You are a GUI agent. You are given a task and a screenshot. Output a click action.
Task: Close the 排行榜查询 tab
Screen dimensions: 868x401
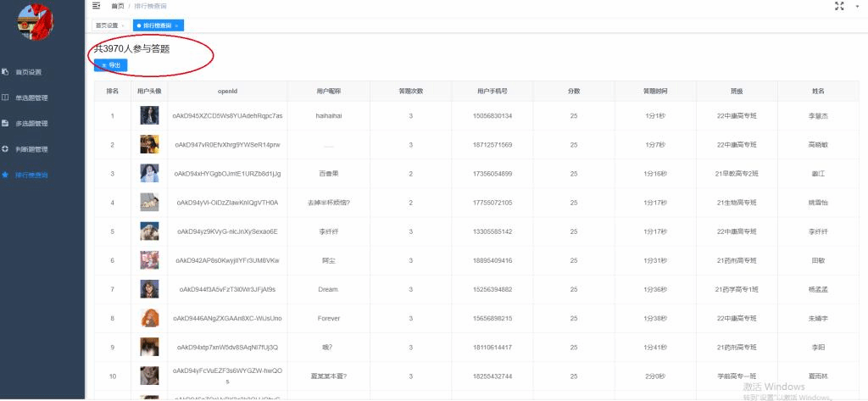[x=176, y=25]
